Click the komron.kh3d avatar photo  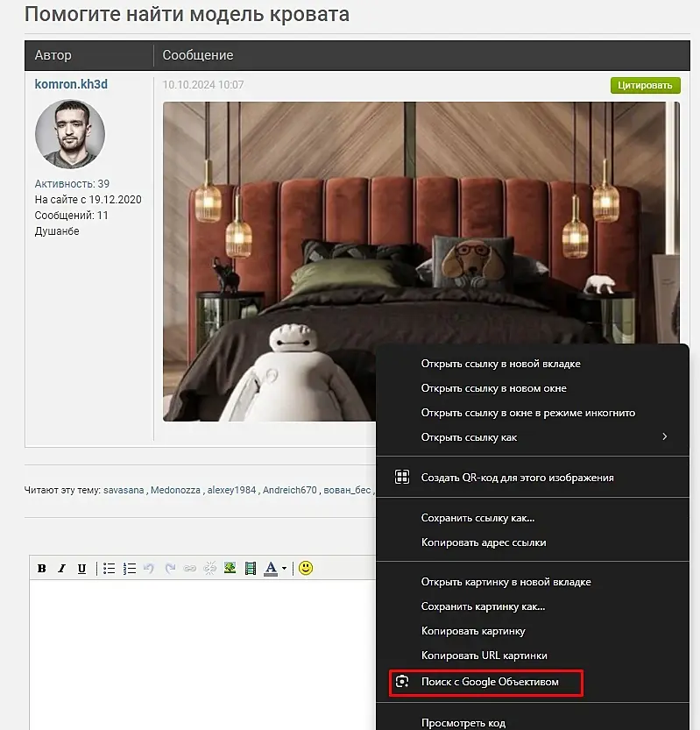pos(70,134)
